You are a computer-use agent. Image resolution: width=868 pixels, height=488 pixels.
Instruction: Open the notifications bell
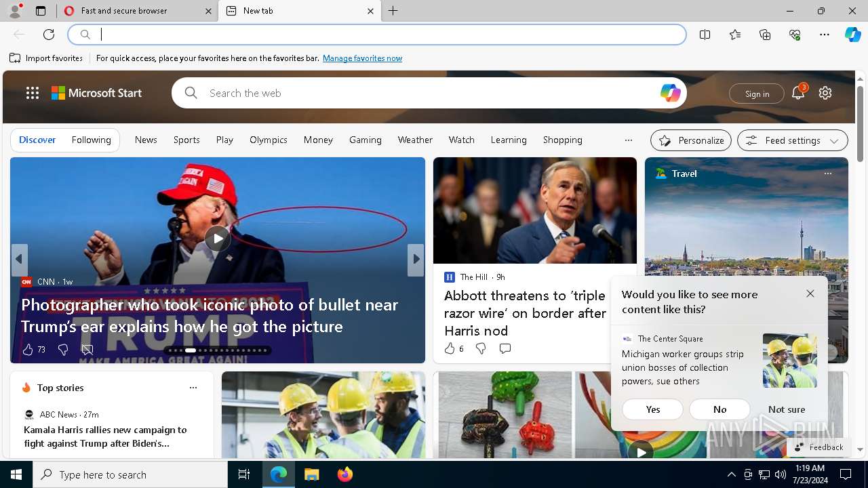coord(798,94)
